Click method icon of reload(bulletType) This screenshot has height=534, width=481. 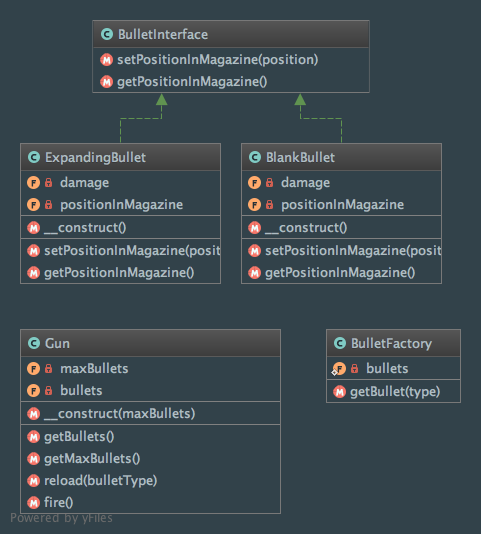[33, 481]
